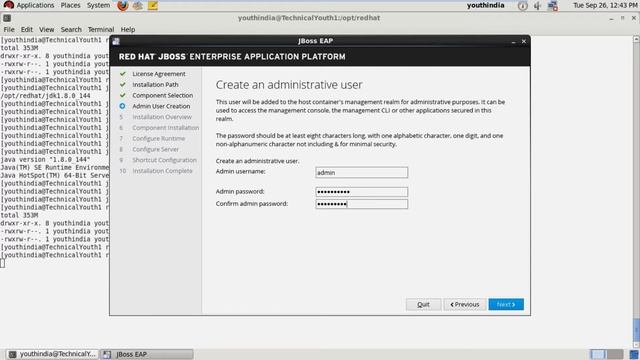Select the Configure Server step
The height and width of the screenshot is (360, 640).
click(x=155, y=149)
